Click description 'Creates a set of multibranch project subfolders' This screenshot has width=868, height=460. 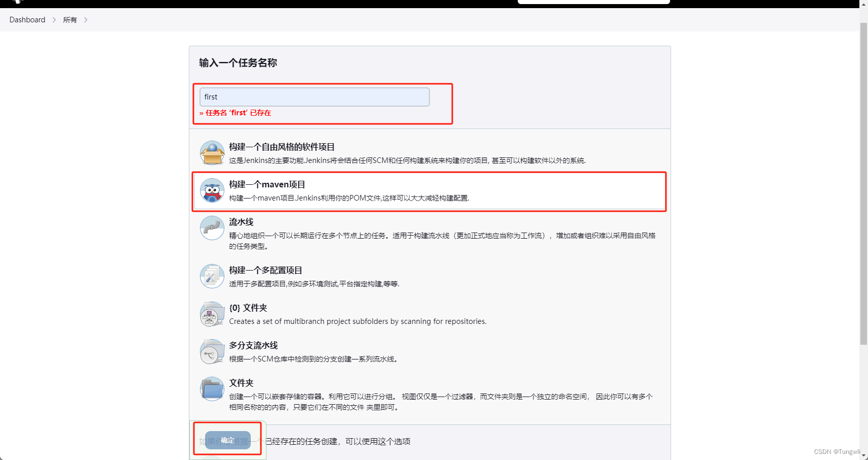click(x=358, y=321)
